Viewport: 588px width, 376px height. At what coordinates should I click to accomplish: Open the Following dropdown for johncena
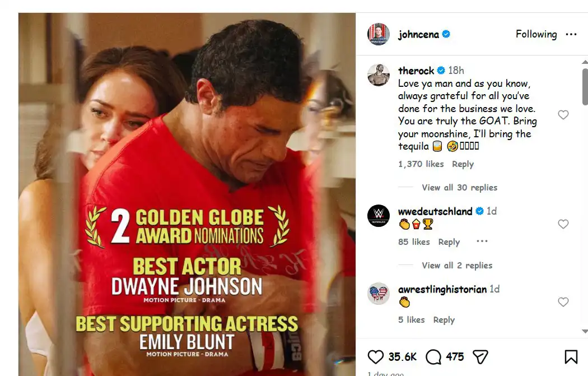click(536, 34)
